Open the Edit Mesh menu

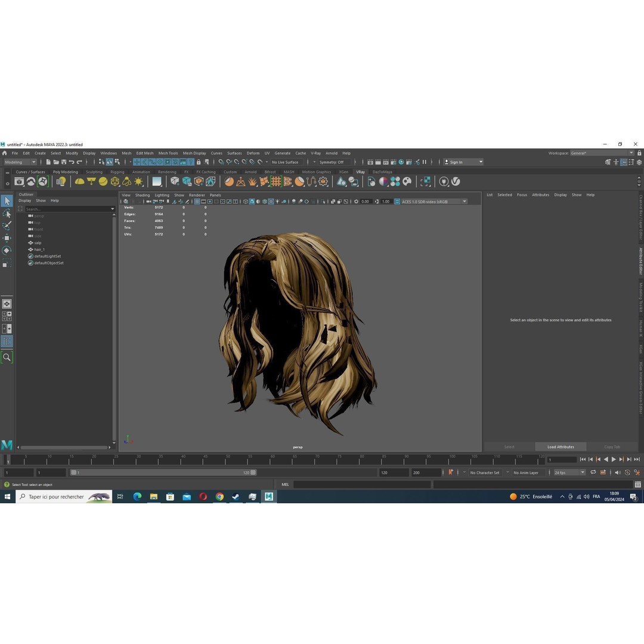(x=144, y=153)
